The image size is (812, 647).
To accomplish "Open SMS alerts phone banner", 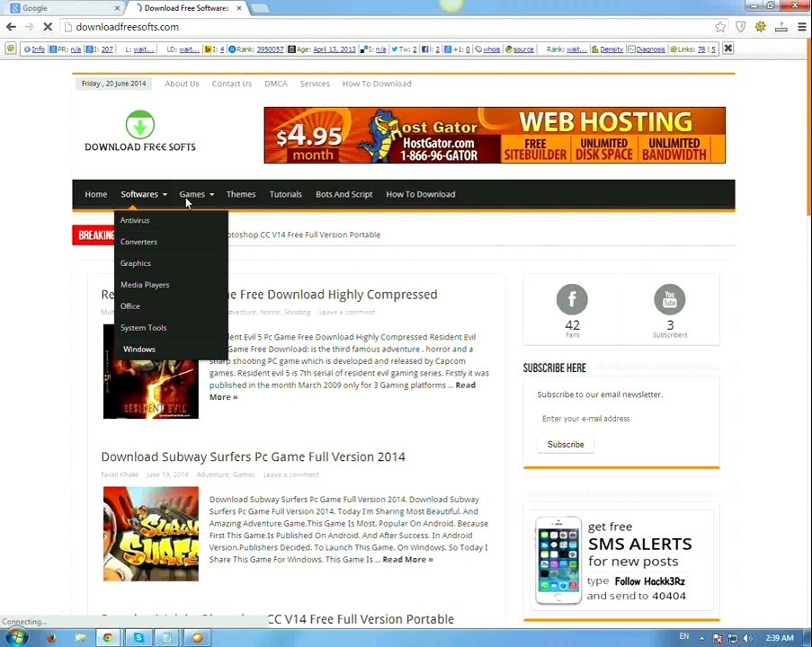I will tap(621, 560).
